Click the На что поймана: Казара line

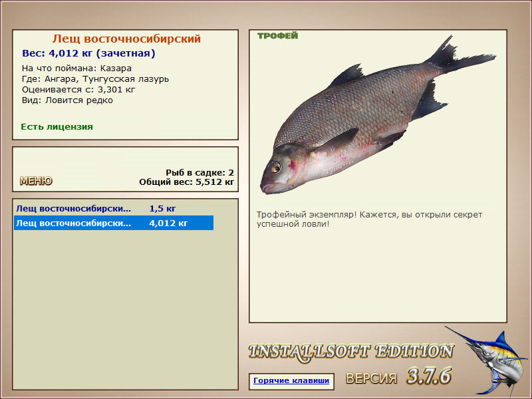pos(76,68)
